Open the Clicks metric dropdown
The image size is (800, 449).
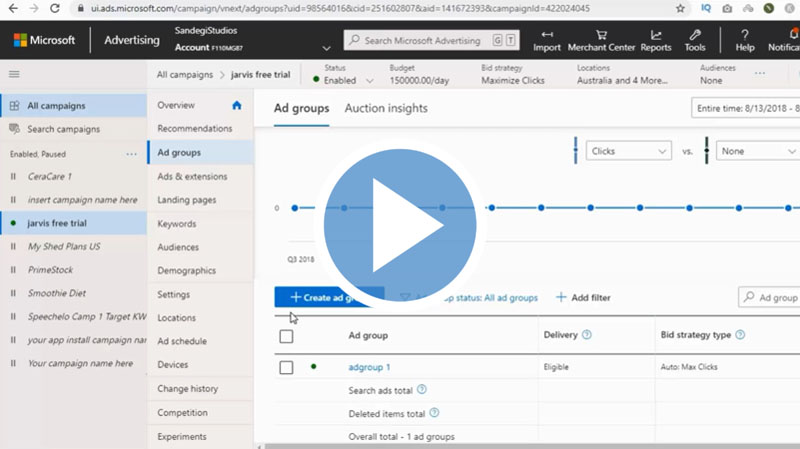click(629, 151)
